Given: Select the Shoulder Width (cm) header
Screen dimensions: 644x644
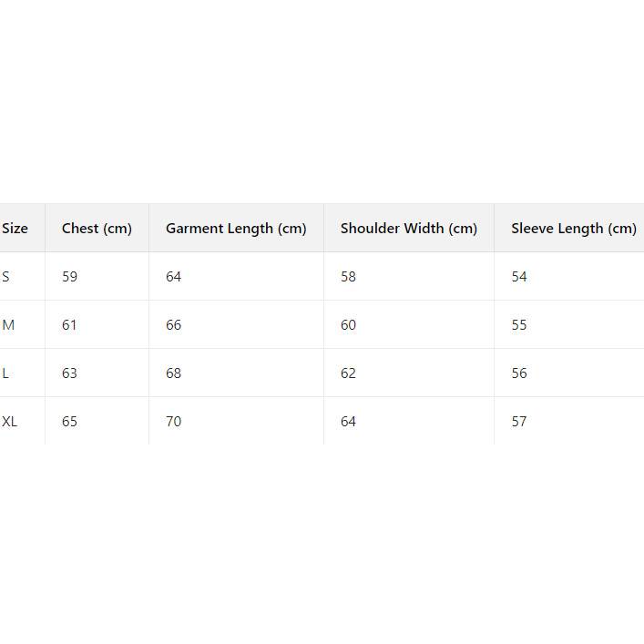Looking at the screenshot, I should 408,229.
